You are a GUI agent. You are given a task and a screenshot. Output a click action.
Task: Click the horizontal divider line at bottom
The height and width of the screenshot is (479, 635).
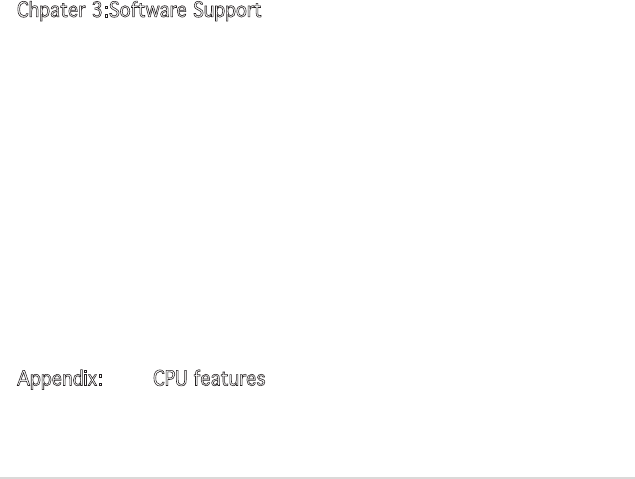point(317,476)
